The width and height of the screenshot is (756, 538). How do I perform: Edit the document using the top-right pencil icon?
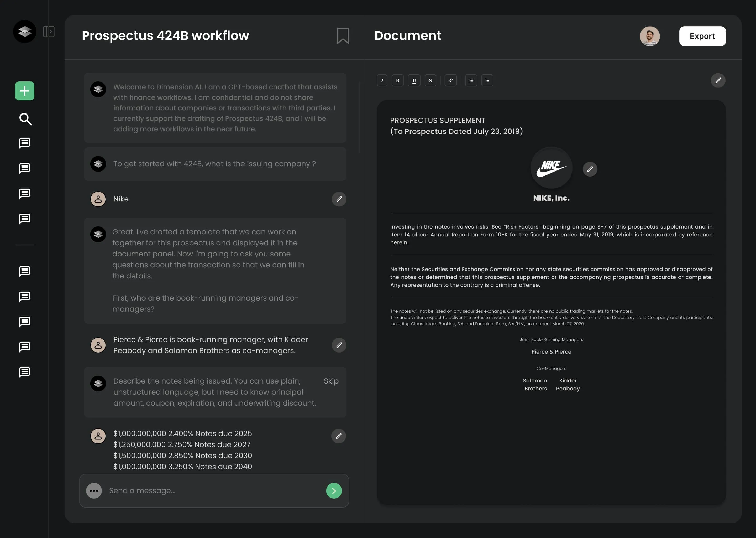718,80
